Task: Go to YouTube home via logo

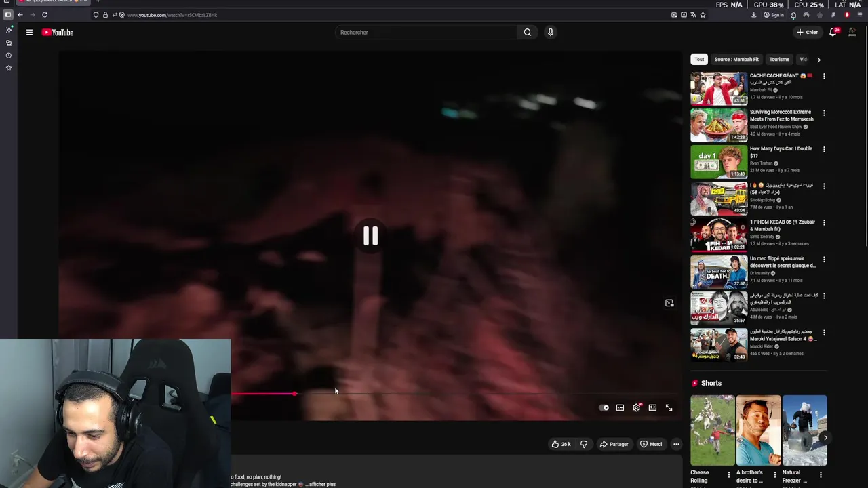Action: point(58,32)
